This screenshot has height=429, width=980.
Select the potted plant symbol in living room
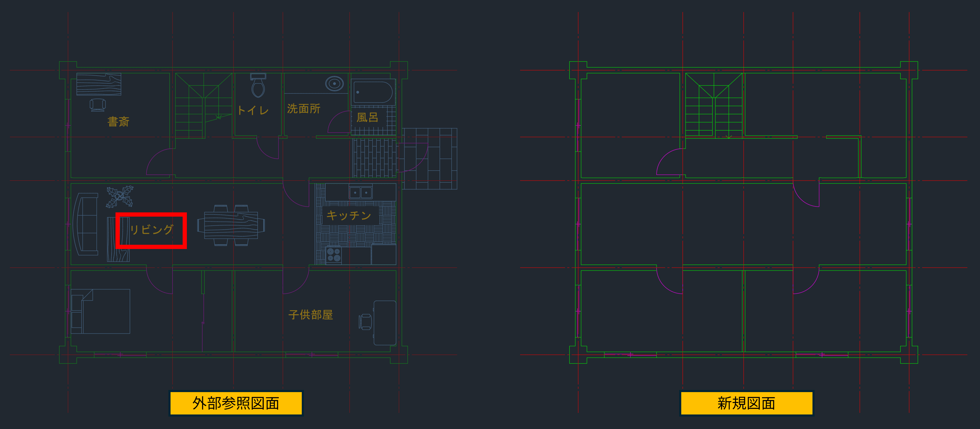point(119,196)
